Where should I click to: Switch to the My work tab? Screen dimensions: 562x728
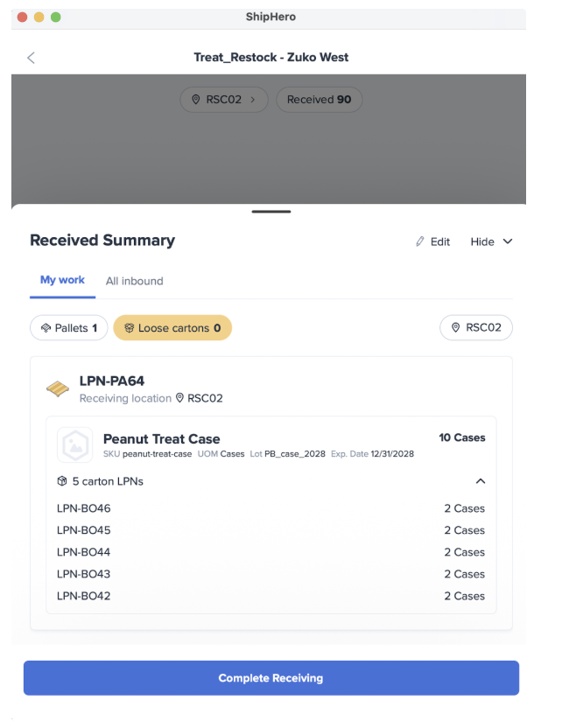[62, 280]
